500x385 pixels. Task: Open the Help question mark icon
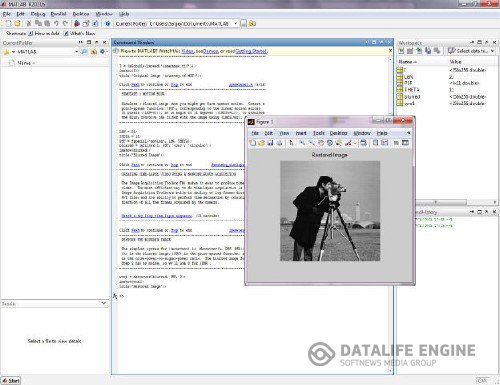click(x=107, y=24)
